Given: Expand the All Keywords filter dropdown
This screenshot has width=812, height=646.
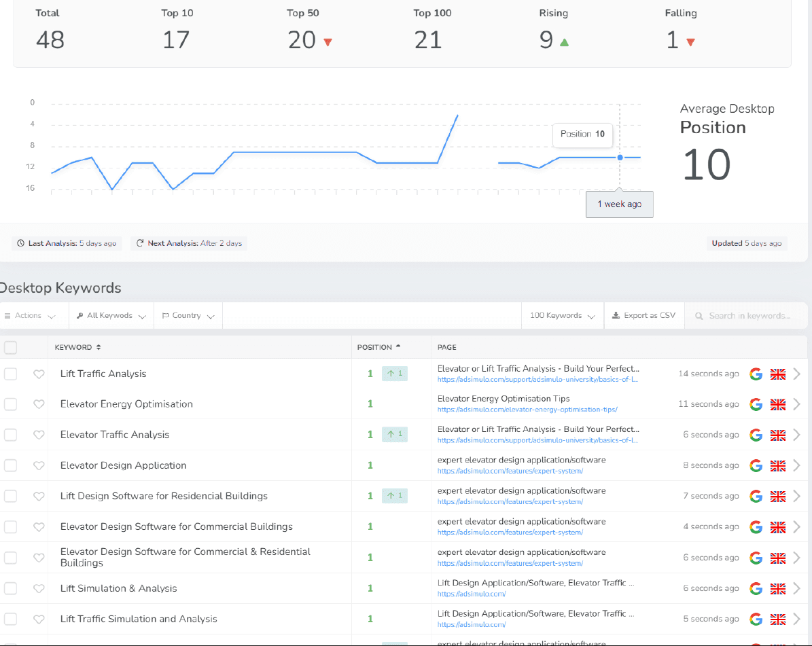Looking at the screenshot, I should point(111,316).
